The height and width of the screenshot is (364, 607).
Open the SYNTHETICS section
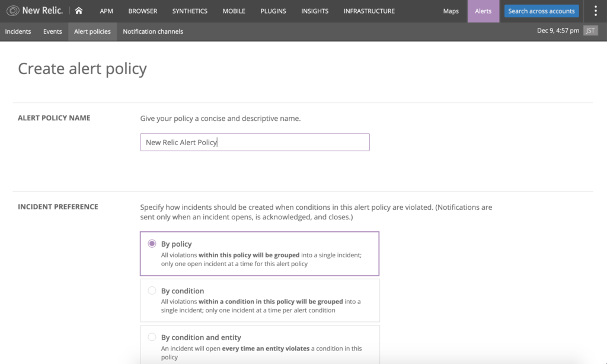tap(190, 11)
